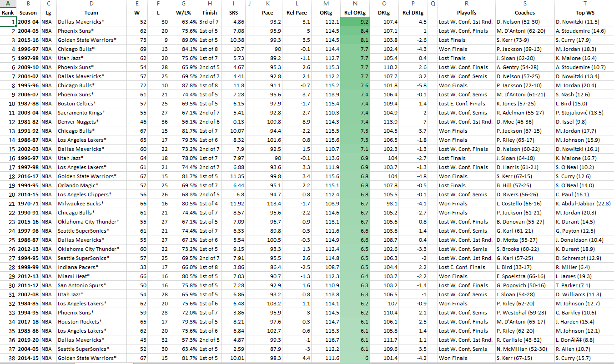The width and height of the screenshot is (614, 364).
Task: Click the 'Miami Heat*' cell
Action: click(x=91, y=276)
